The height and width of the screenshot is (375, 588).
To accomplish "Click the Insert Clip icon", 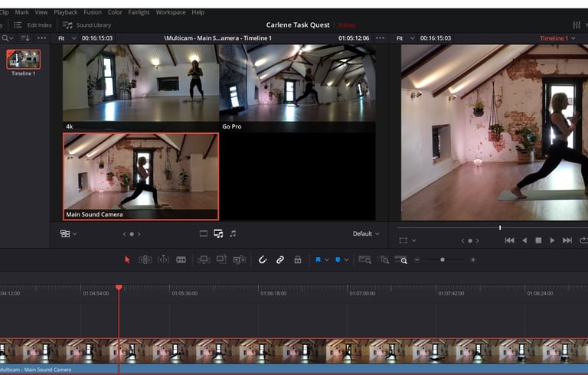I will [204, 259].
